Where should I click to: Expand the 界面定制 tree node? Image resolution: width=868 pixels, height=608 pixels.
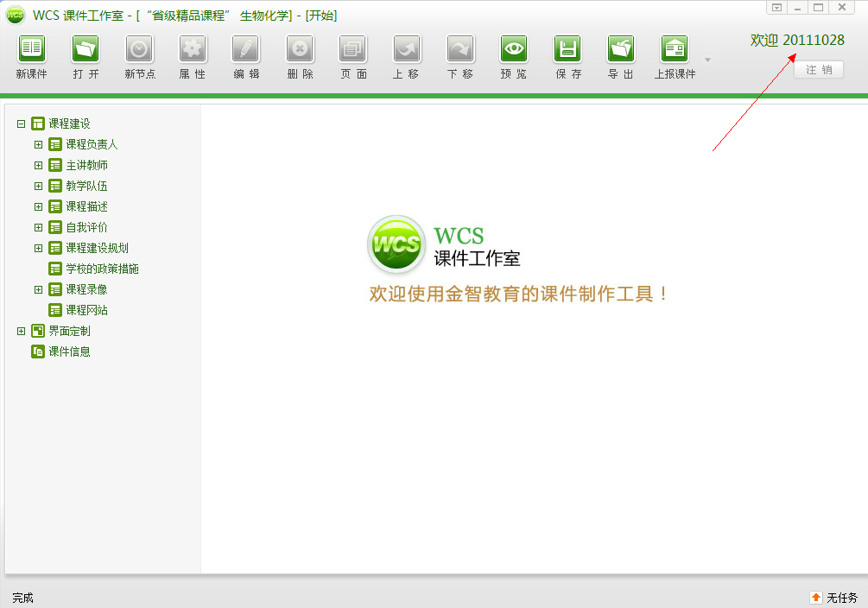coord(22,331)
